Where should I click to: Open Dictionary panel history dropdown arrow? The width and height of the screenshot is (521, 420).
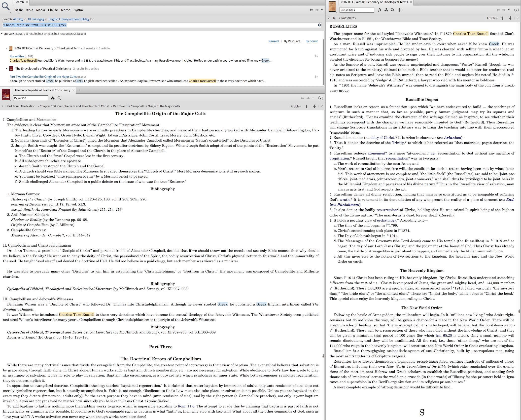(509, 10)
